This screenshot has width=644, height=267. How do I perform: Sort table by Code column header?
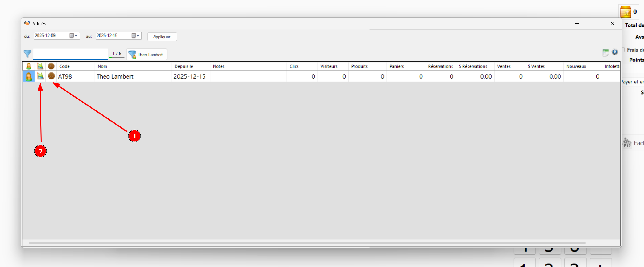tap(75, 66)
